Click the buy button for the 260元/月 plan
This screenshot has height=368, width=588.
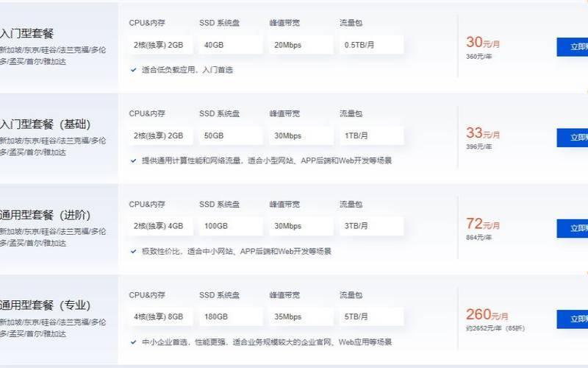click(573, 319)
